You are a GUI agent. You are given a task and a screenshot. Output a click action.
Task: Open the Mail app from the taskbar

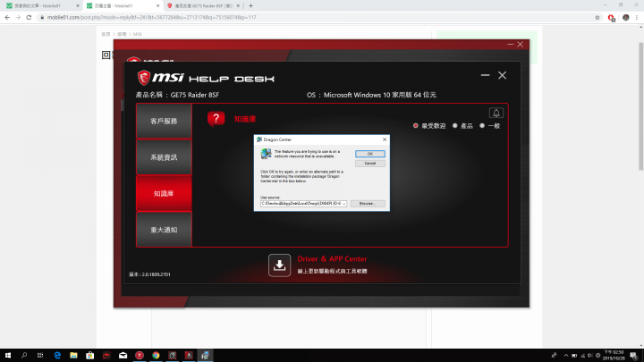[123, 356]
